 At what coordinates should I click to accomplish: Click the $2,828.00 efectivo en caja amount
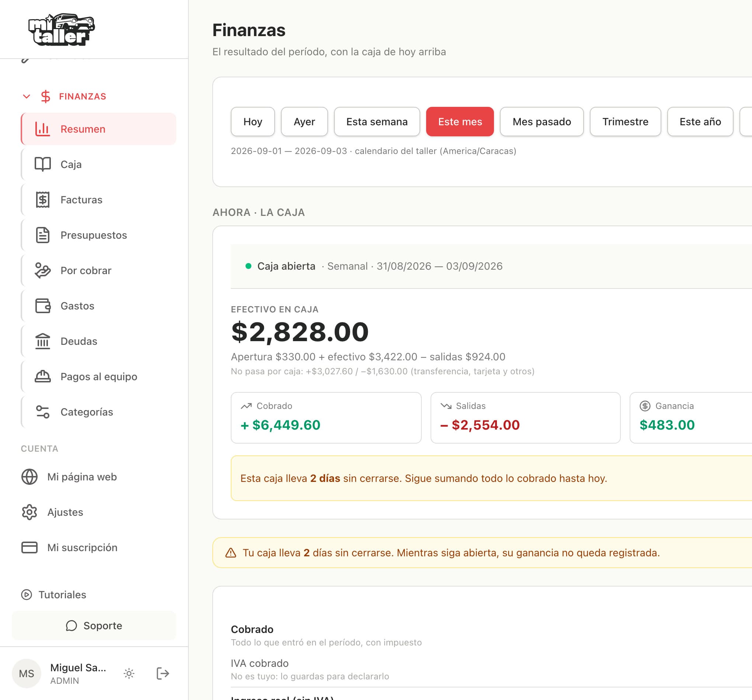(300, 332)
